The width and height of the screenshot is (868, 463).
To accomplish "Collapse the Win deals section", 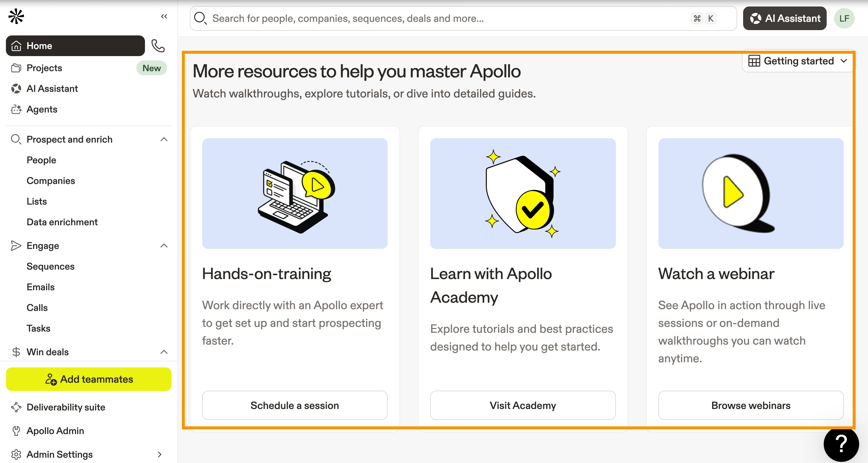I will point(164,352).
